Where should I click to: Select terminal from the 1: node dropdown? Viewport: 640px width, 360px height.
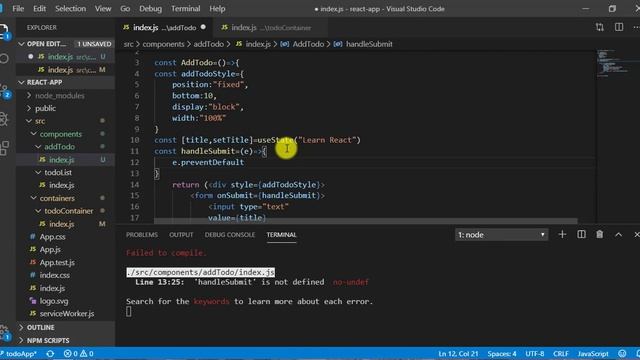[x=501, y=235]
